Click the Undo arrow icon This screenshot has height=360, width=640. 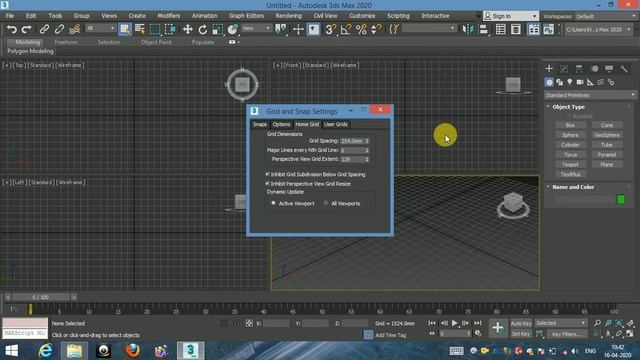12,29
